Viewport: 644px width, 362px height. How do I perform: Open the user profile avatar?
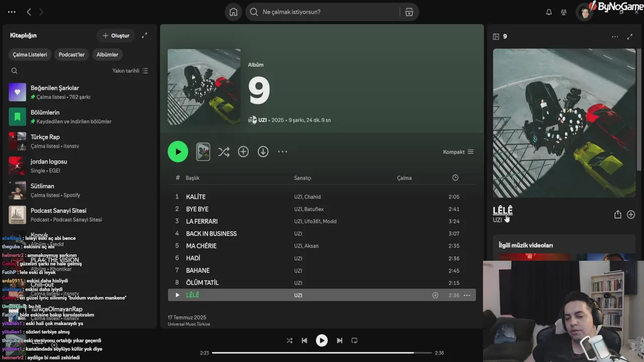[584, 12]
